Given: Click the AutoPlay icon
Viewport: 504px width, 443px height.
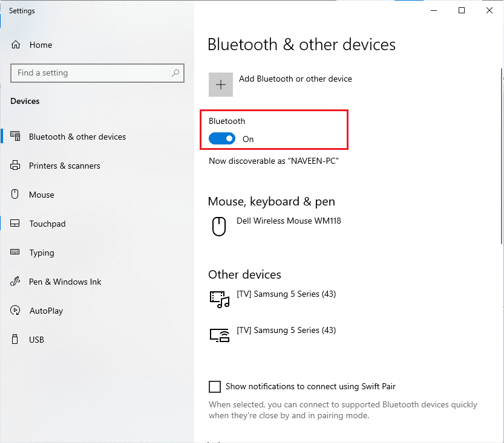Looking at the screenshot, I should click(x=16, y=311).
